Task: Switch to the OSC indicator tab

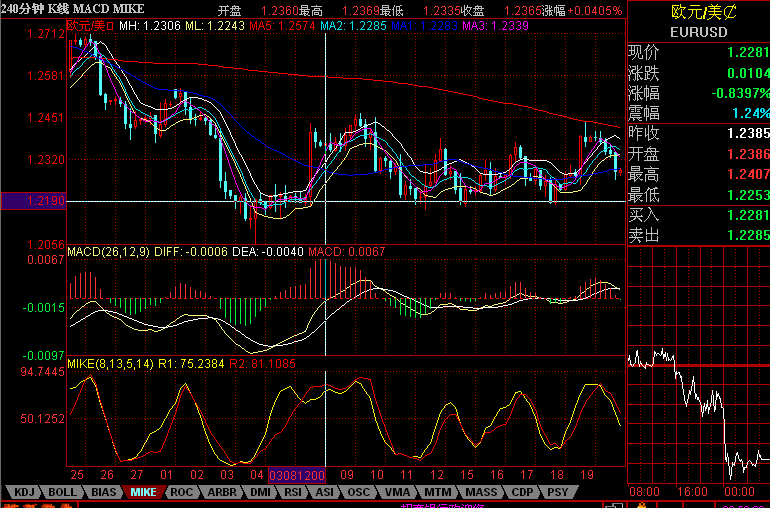Action: pyautogui.click(x=358, y=492)
